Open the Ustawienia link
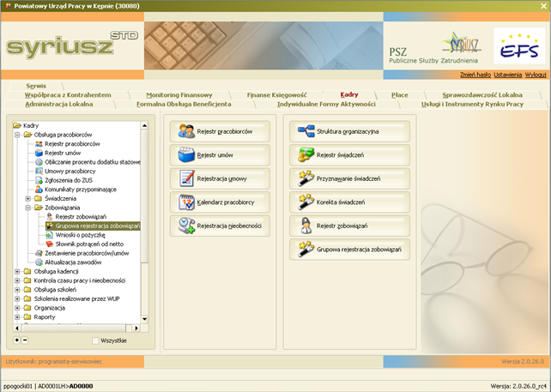 click(x=508, y=75)
